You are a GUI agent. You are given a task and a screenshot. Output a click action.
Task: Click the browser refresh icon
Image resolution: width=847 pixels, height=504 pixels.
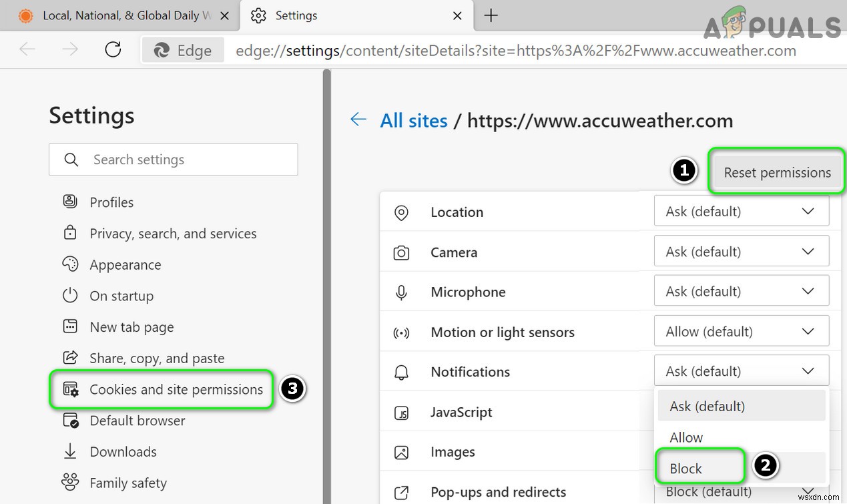click(113, 50)
